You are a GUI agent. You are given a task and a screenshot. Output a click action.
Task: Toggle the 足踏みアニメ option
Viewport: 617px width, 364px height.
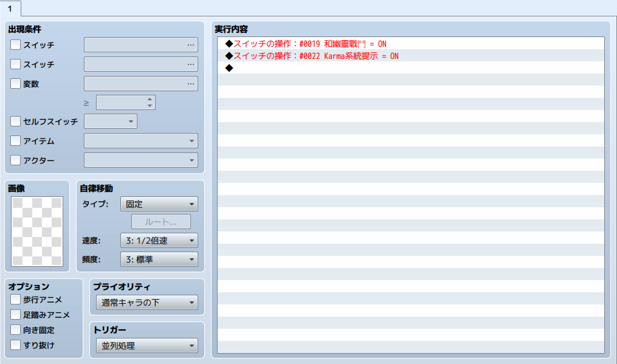(15, 314)
